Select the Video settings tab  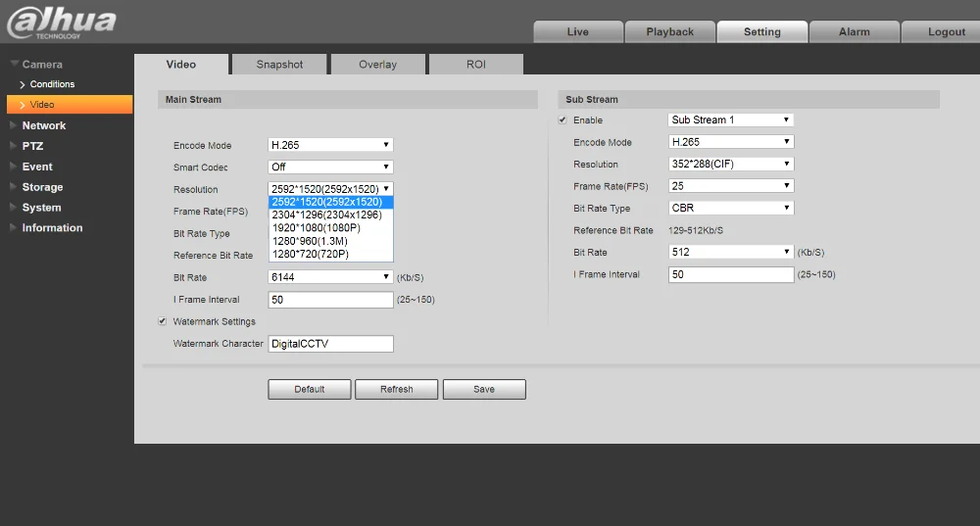point(181,65)
